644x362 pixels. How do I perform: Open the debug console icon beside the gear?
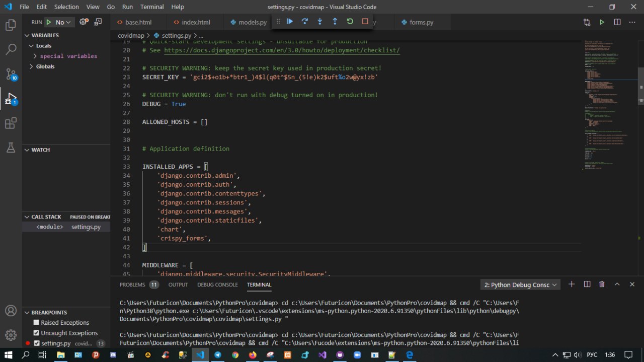98,22
